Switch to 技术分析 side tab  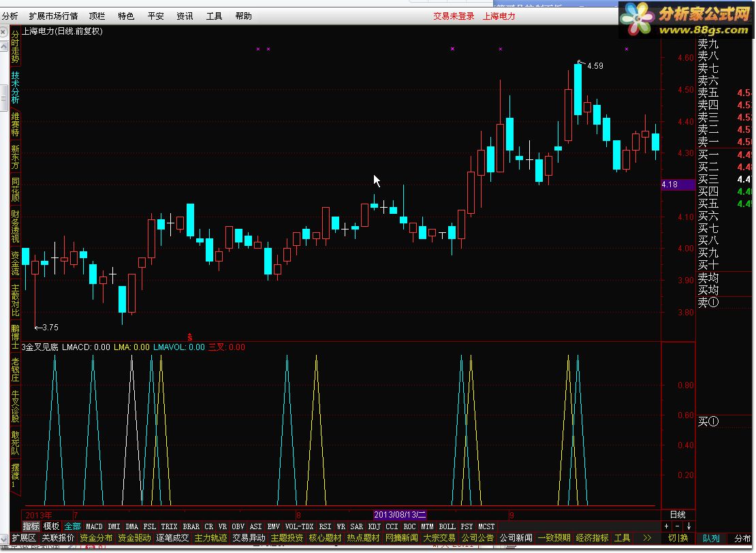16,87
